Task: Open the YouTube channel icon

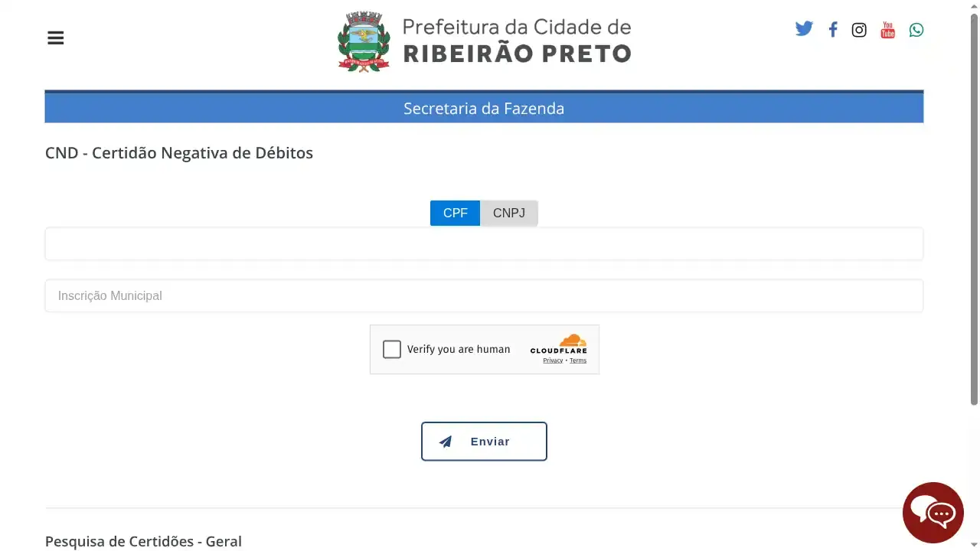Action: pos(887,30)
